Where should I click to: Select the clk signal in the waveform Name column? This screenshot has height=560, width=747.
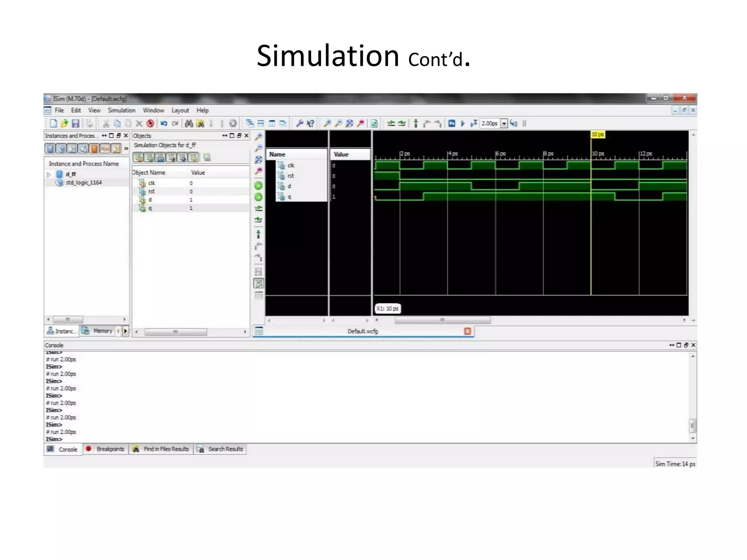coord(291,166)
